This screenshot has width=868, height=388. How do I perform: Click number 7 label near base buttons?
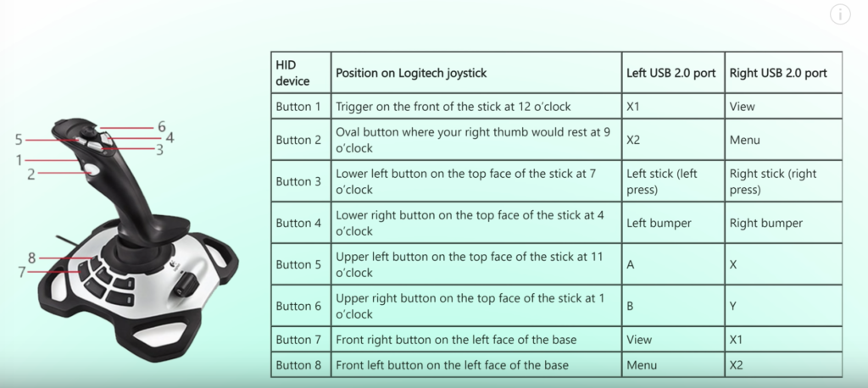[21, 272]
